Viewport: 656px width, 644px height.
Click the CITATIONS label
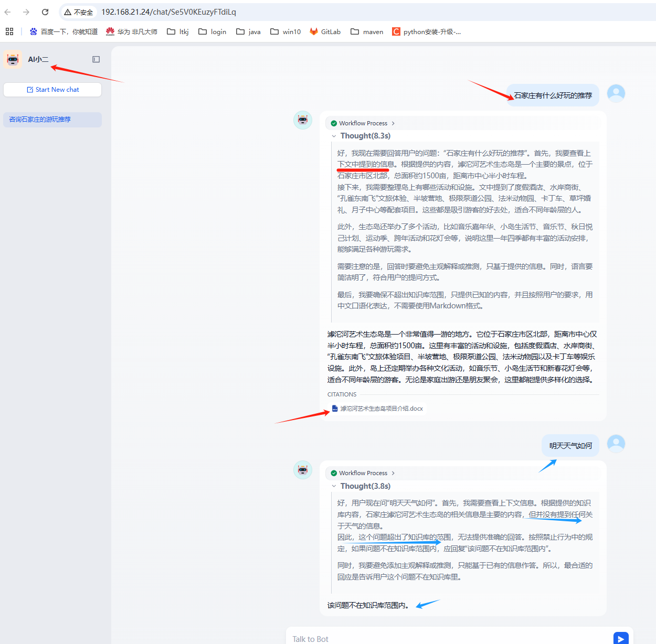(x=342, y=394)
